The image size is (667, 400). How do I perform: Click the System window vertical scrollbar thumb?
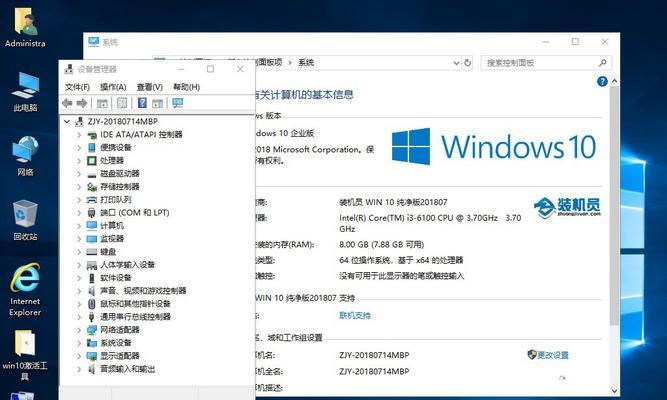click(x=614, y=206)
